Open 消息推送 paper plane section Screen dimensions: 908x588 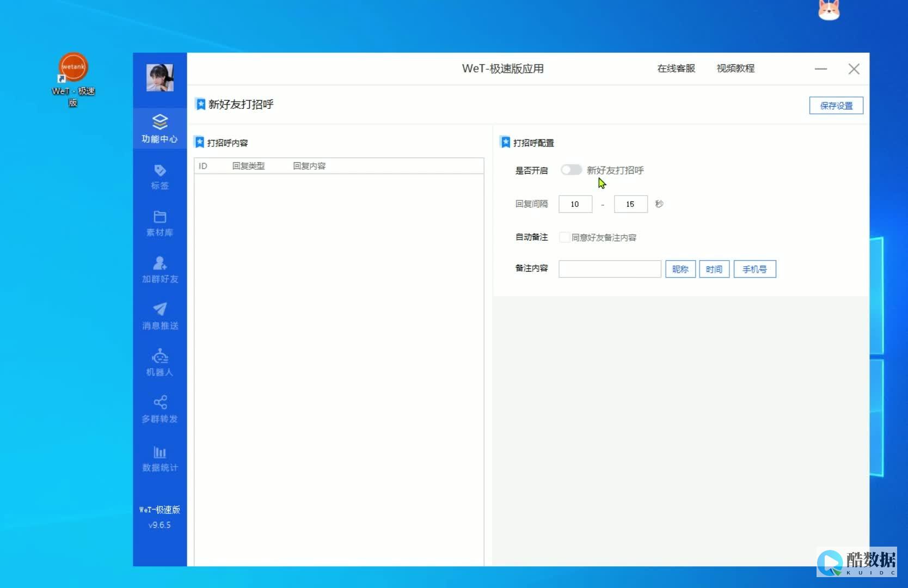pyautogui.click(x=159, y=316)
